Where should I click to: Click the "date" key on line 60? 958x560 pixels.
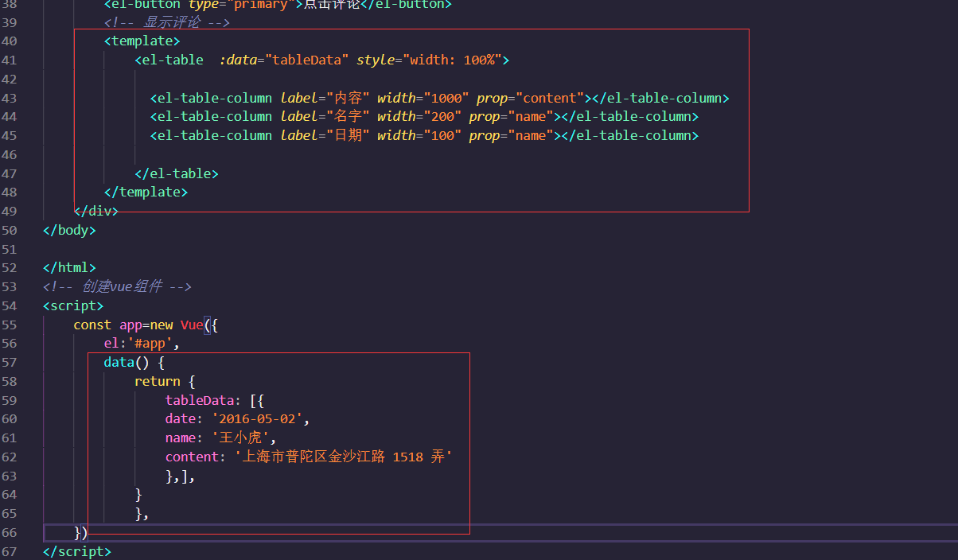(x=181, y=419)
